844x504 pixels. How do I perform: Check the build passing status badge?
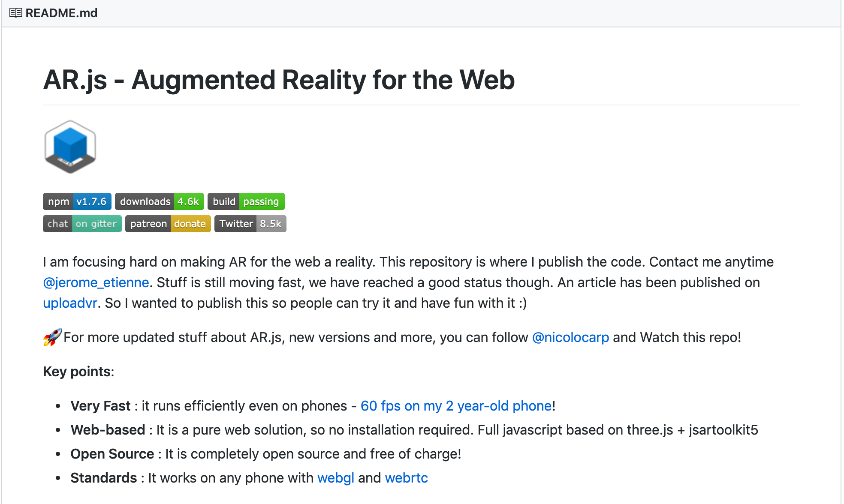click(x=246, y=201)
